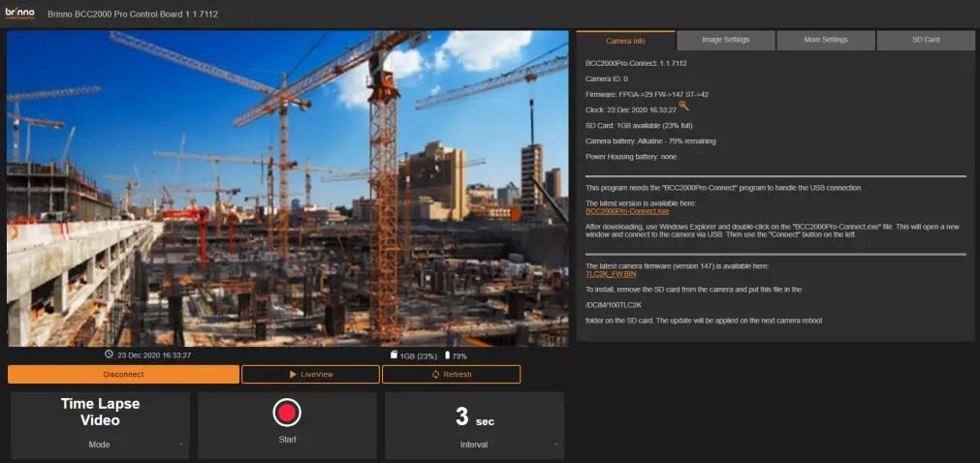
Task: Click the SD card storage icon below preview
Action: 394,355
